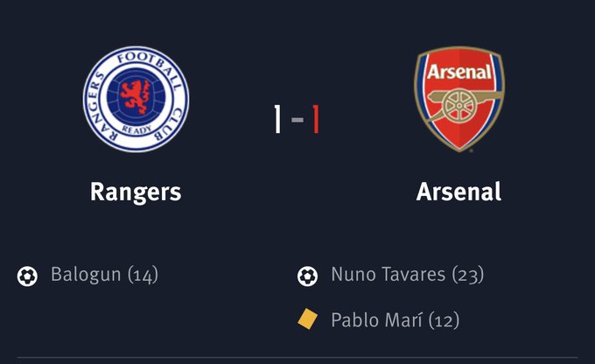This screenshot has width=595, height=364.
Task: Click the red Arsenal score digit
Action: pyautogui.click(x=315, y=119)
